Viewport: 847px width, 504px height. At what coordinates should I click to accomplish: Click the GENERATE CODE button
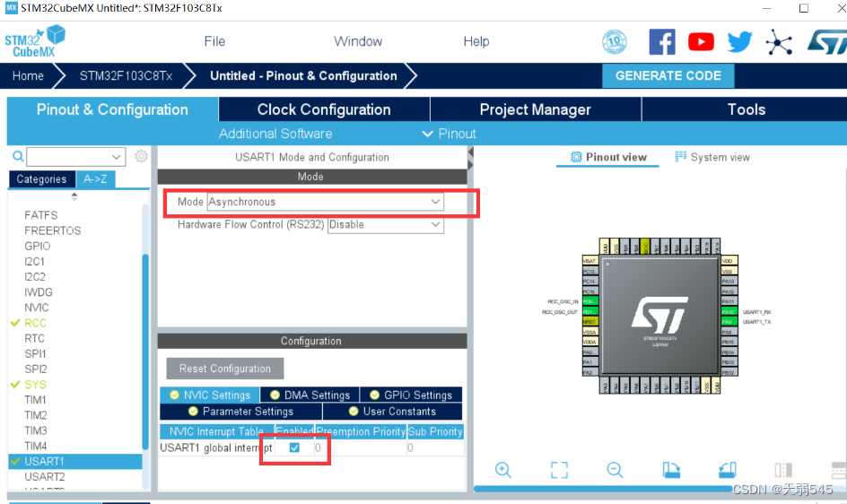tap(668, 75)
